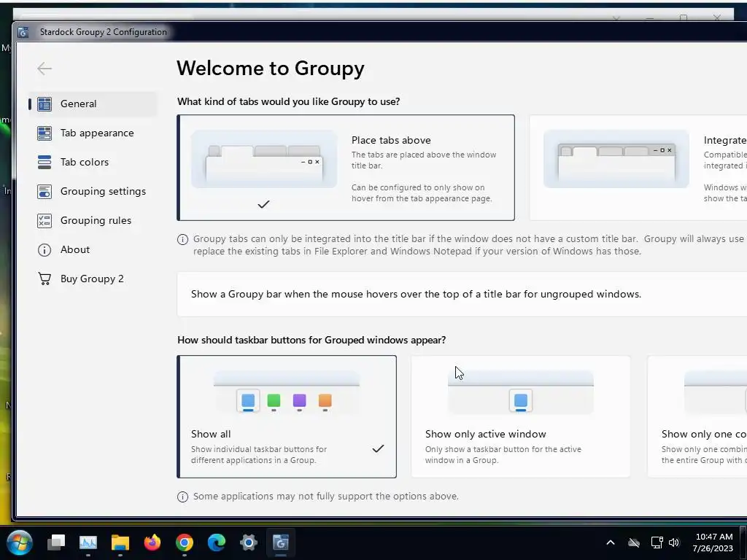
Task: Open Settings gear on the taskbar
Action: pos(249,542)
